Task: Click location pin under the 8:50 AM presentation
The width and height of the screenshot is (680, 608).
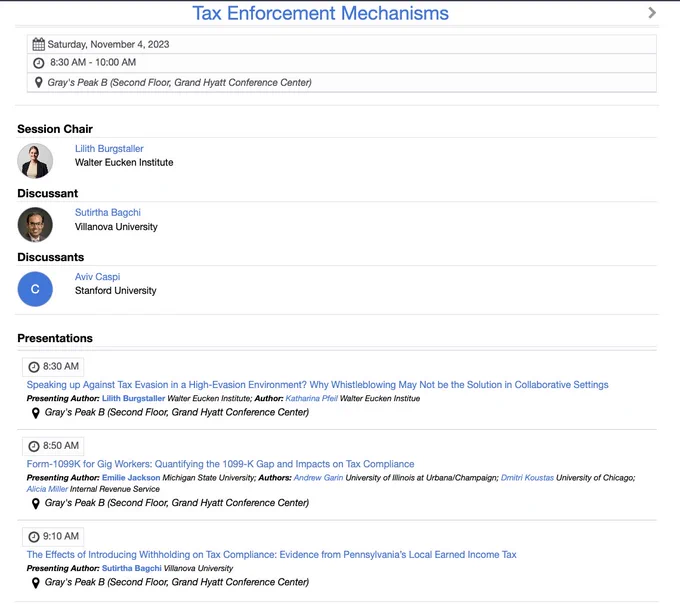Action: coord(36,503)
